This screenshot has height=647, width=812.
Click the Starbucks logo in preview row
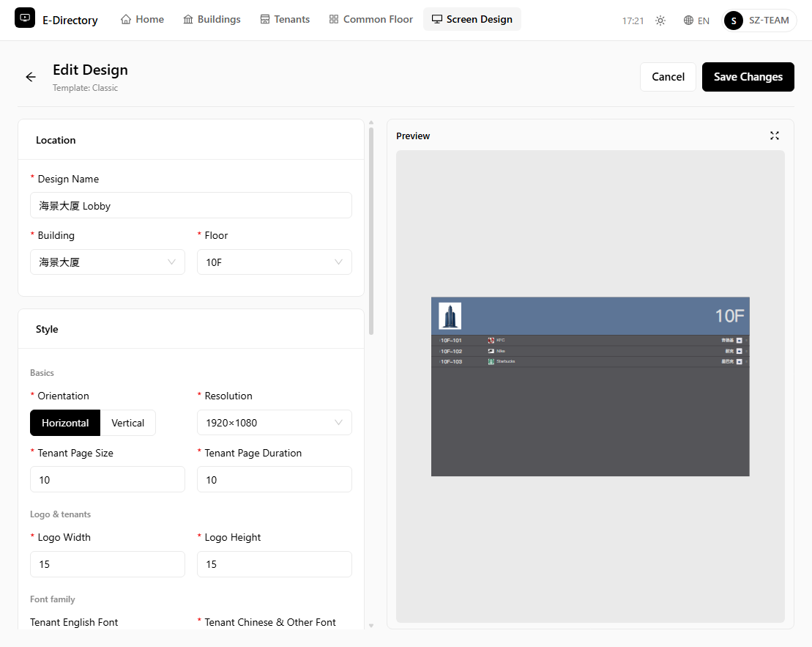[491, 362]
